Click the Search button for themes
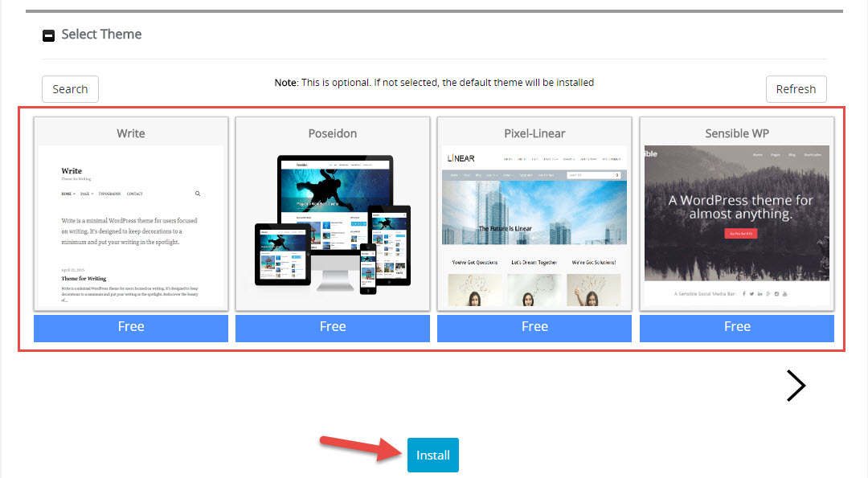The image size is (868, 478). 70,89
